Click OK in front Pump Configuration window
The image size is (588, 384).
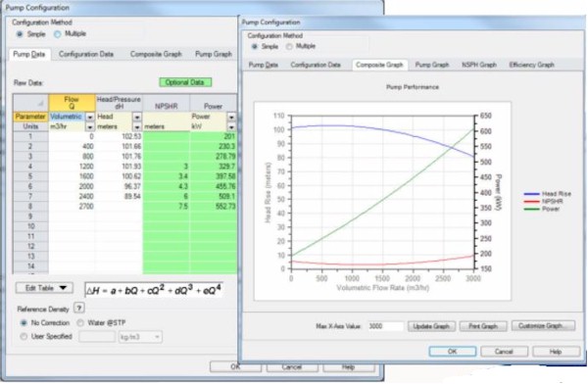453,352
